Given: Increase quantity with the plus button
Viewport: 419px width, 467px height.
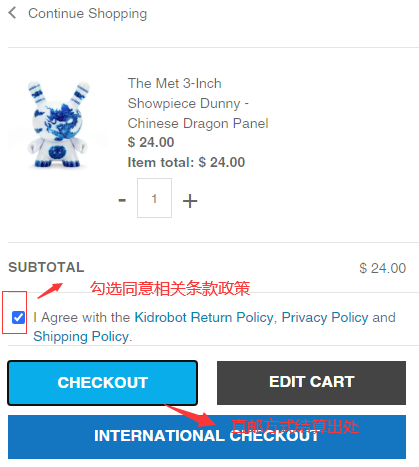Looking at the screenshot, I should (x=190, y=201).
